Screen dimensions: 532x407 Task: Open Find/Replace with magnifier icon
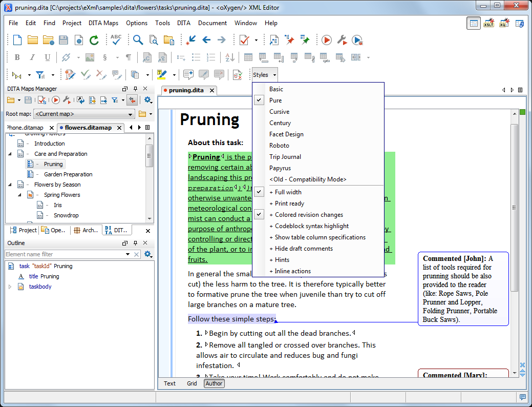[138, 40]
